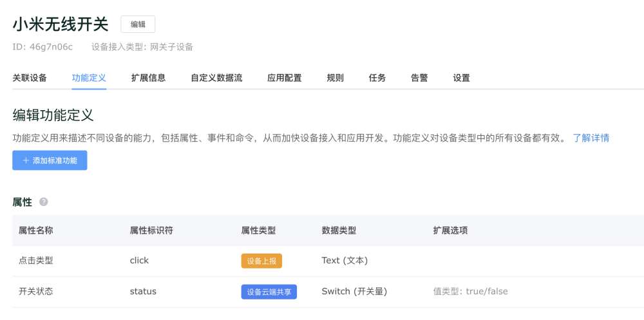Click the blue 设备云端共享 tag
Screen dimensions: 644x320
[x=269, y=292]
